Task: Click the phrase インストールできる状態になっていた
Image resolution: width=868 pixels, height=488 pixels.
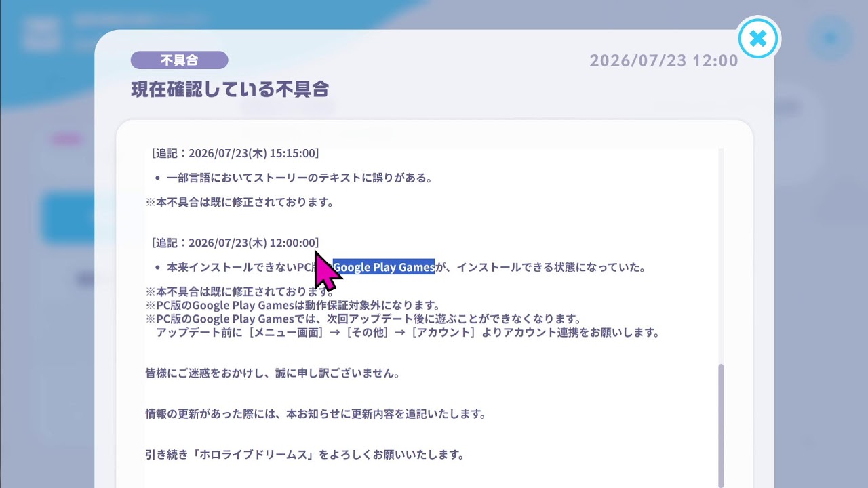Action: pyautogui.click(x=551, y=267)
